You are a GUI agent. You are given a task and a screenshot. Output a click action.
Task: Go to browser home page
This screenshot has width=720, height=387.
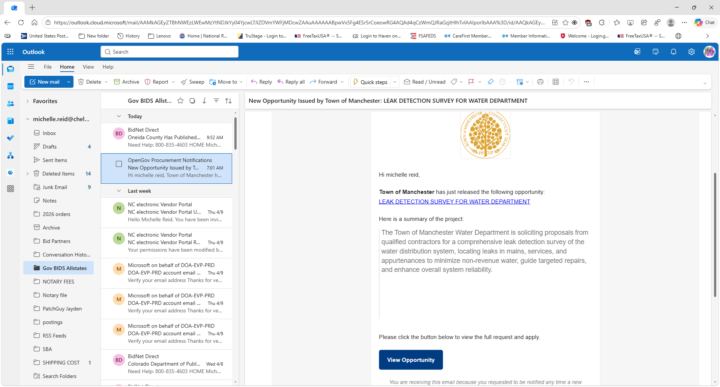tap(34, 22)
